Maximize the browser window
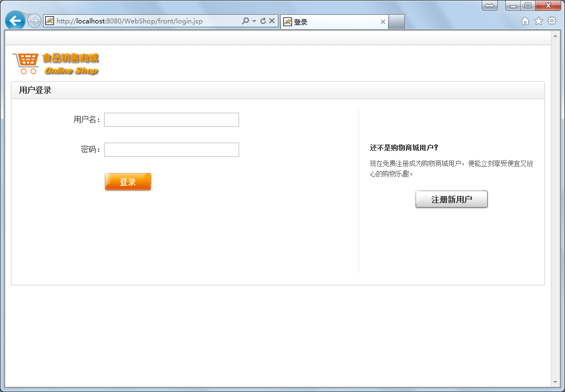 pos(528,5)
